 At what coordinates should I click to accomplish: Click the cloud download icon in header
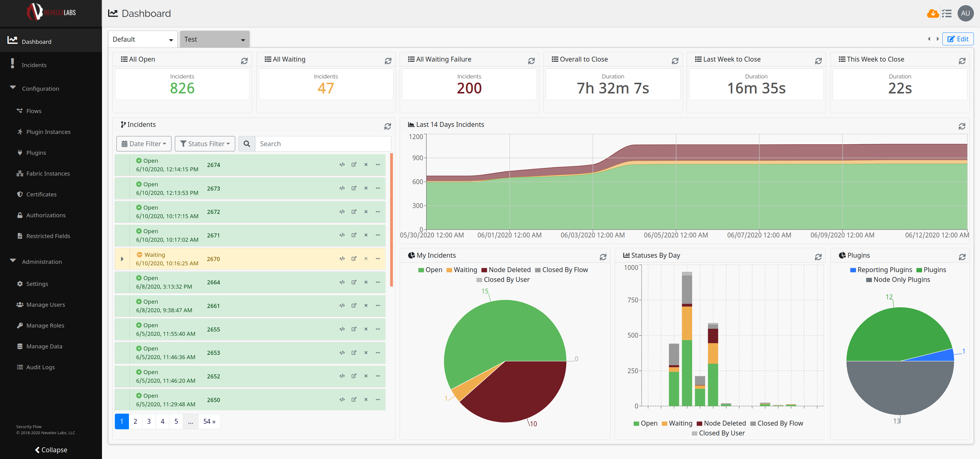coord(933,14)
